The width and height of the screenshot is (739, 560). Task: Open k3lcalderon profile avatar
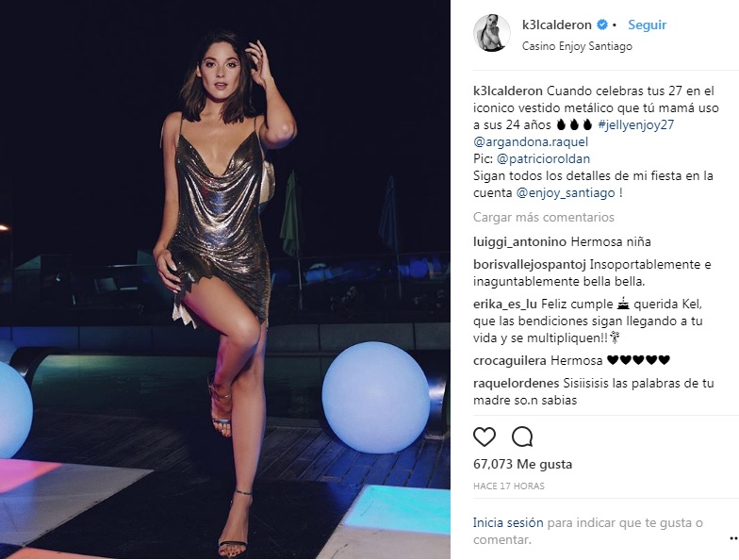(x=492, y=33)
